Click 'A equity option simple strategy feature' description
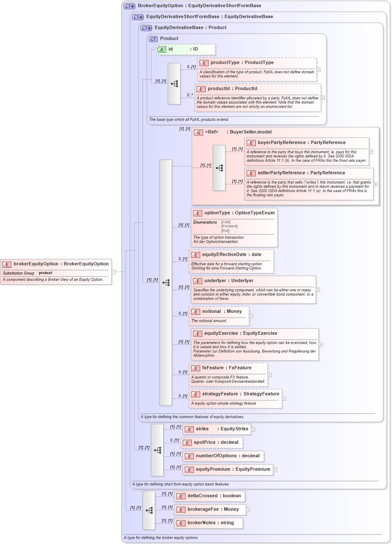The height and width of the screenshot is (544, 392). (x=224, y=403)
